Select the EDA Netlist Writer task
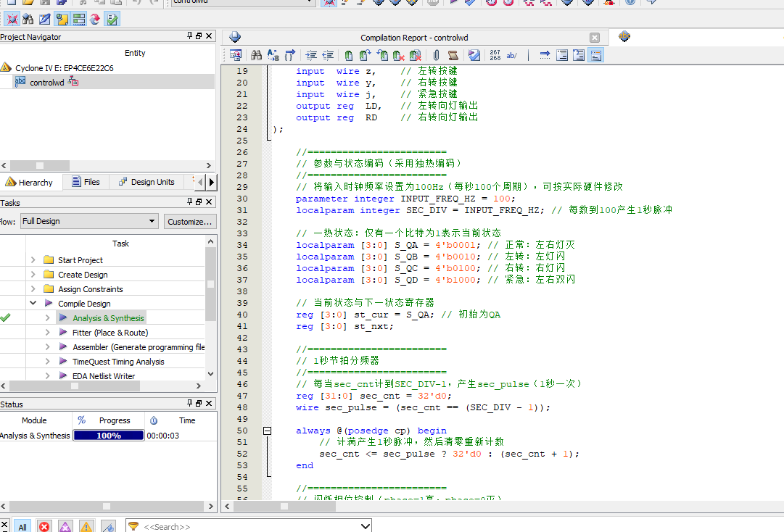This screenshot has width=784, height=532. tap(104, 376)
